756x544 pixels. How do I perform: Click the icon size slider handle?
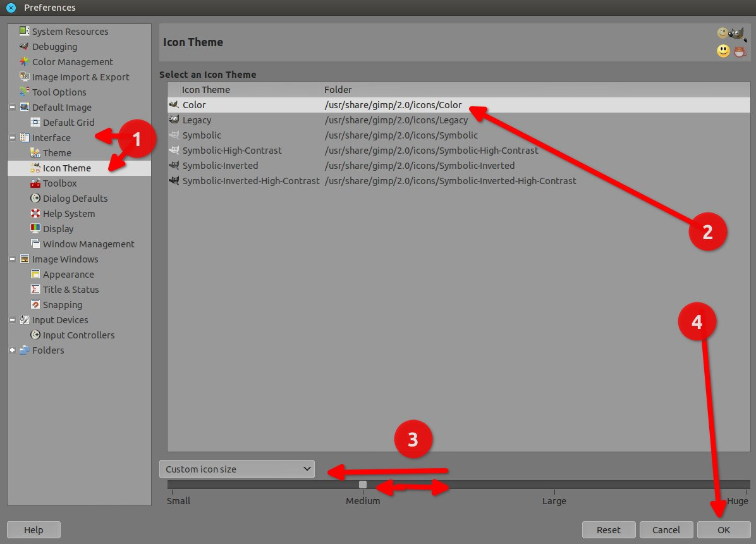363,484
